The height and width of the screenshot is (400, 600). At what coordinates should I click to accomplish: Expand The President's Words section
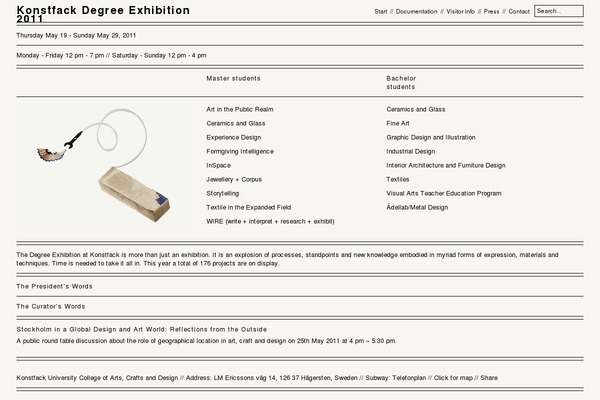(54, 287)
